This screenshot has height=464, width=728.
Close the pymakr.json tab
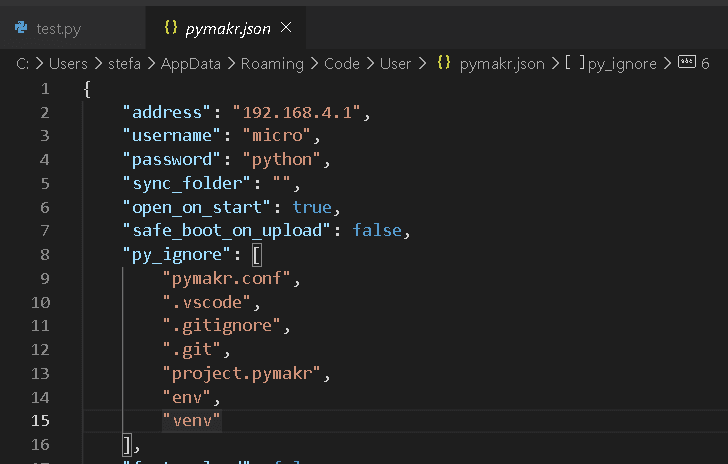(286, 28)
